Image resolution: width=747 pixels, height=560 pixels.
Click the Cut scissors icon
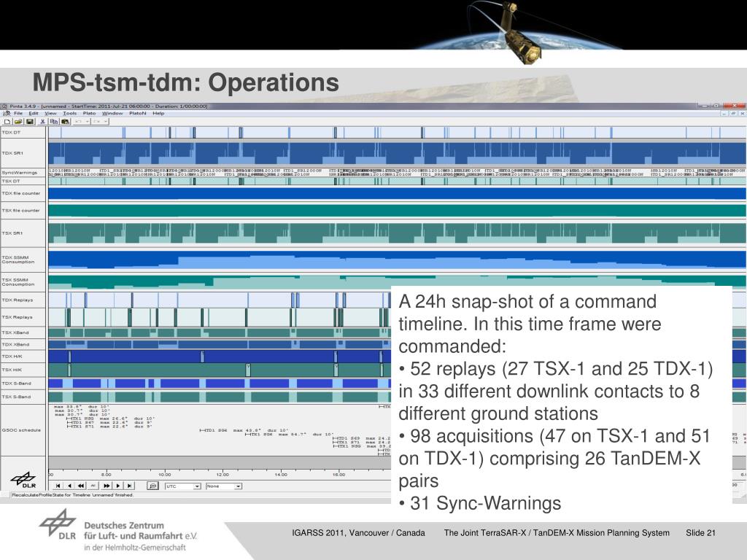click(x=42, y=122)
